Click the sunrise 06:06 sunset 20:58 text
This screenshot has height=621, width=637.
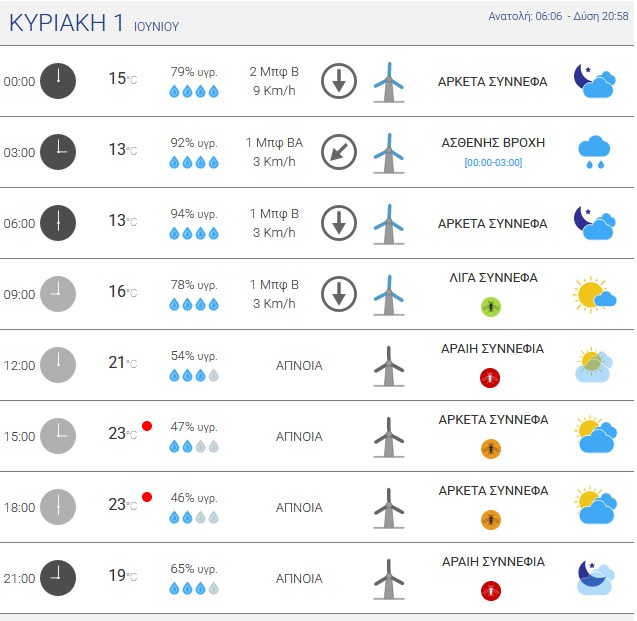coord(558,16)
